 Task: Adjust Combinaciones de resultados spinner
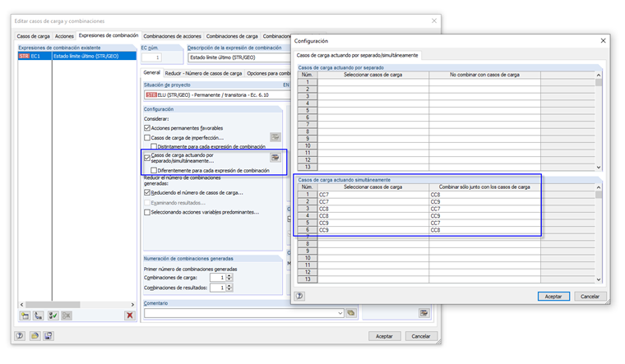229,288
